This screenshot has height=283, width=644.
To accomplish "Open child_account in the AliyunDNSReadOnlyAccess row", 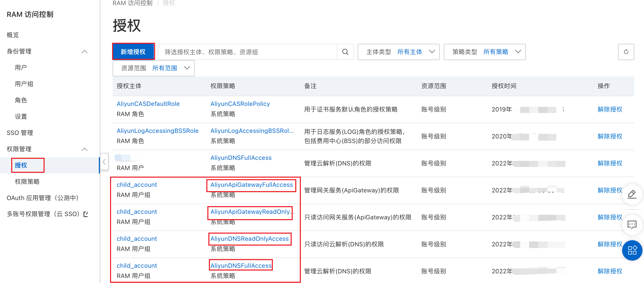I will (137, 239).
